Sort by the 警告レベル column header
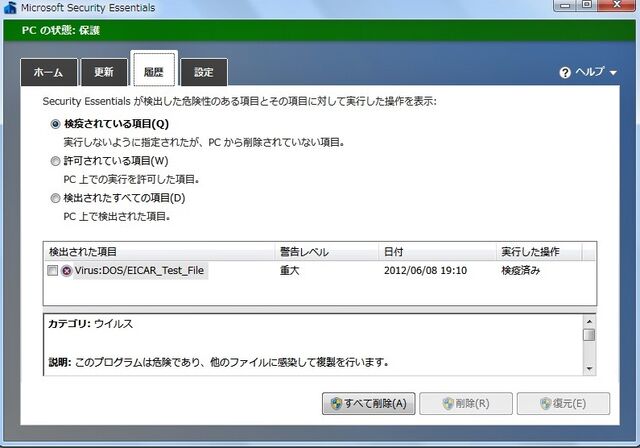The width and height of the screenshot is (640, 448). point(327,252)
